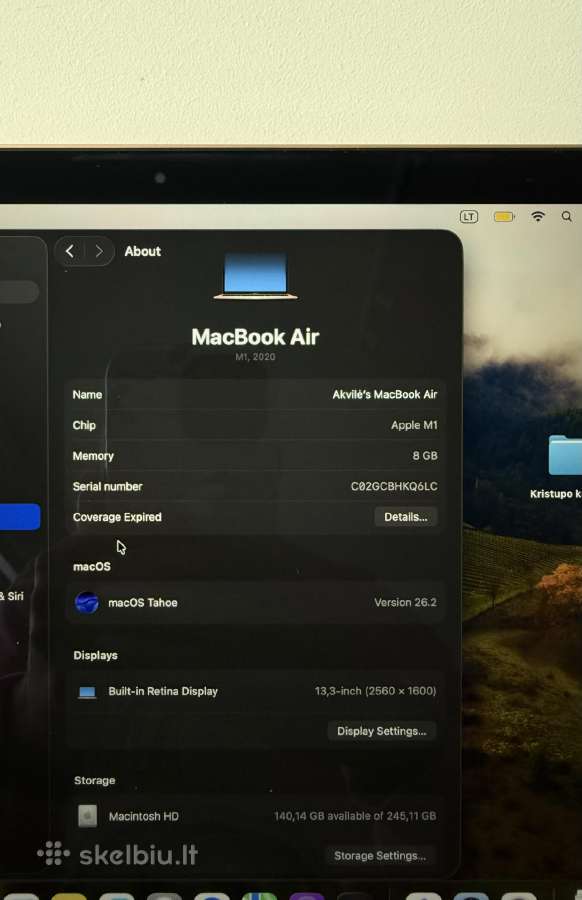582x900 pixels.
Task: Click the About page title
Action: 143,251
